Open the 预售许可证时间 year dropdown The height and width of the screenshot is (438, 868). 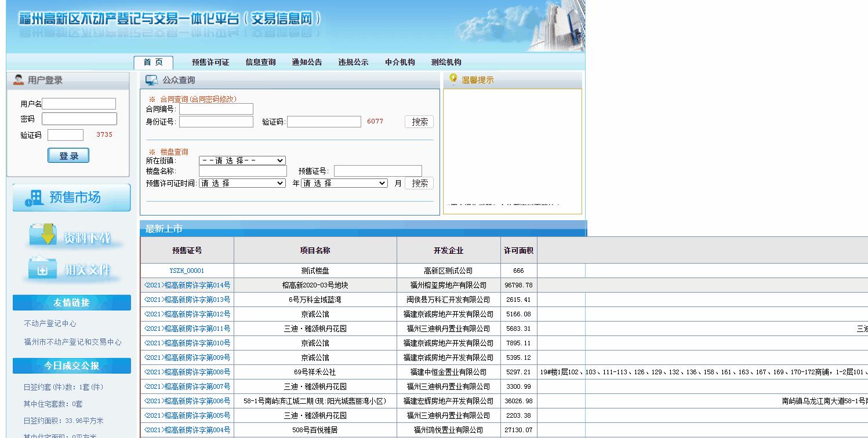[242, 183]
